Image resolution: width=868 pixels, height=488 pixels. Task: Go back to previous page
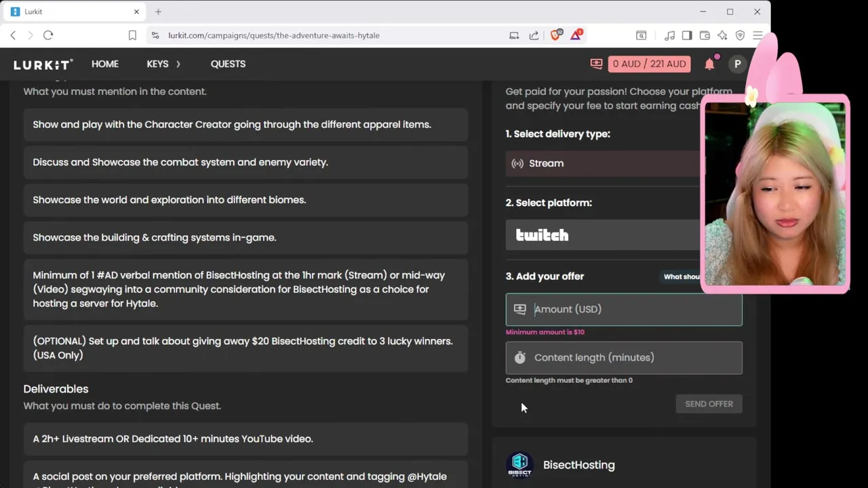[x=13, y=35]
